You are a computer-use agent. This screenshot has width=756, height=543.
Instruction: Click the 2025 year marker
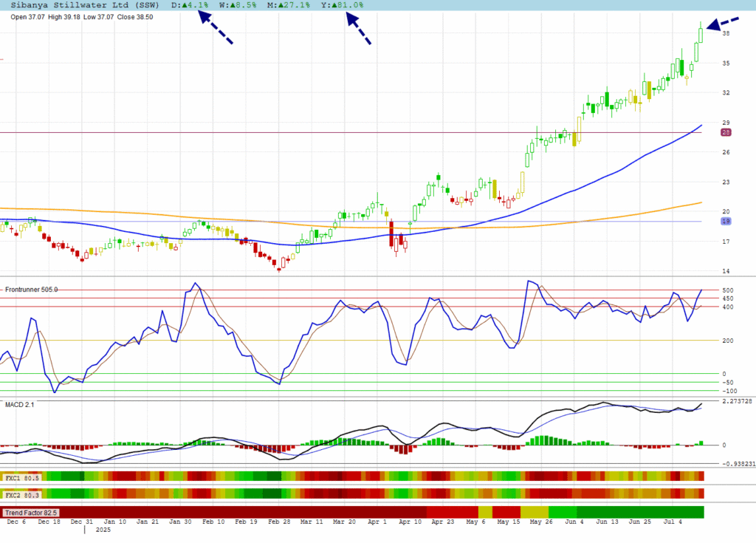click(x=103, y=530)
